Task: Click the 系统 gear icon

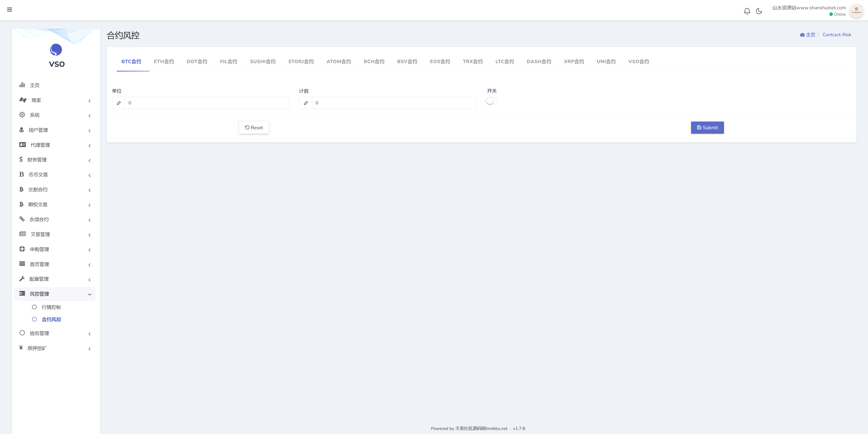Action: [22, 115]
